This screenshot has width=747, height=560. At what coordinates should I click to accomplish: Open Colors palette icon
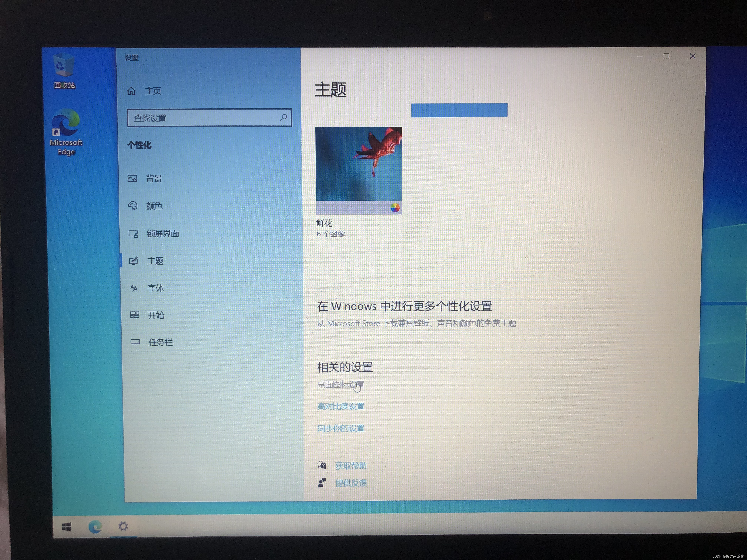133,206
